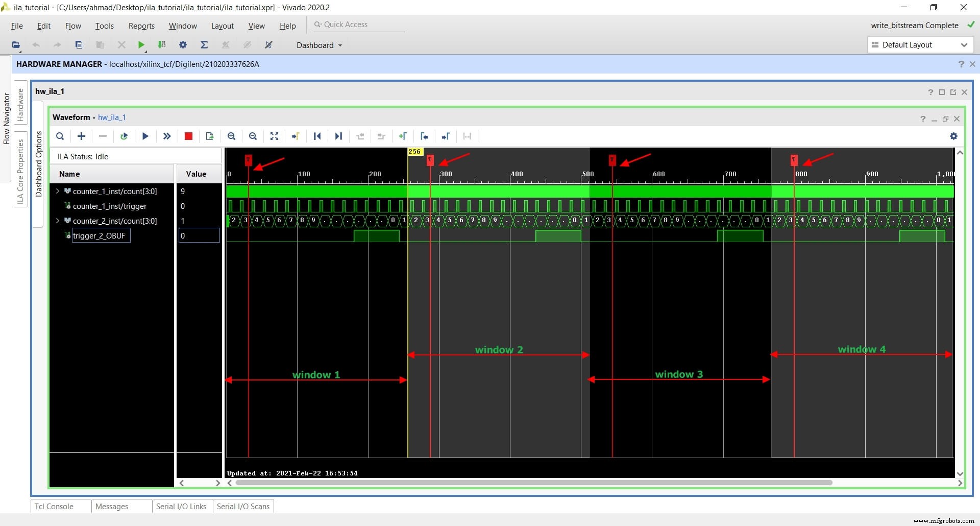This screenshot has height=526, width=980.
Task: Add probes with the plus icon
Action: (x=81, y=136)
